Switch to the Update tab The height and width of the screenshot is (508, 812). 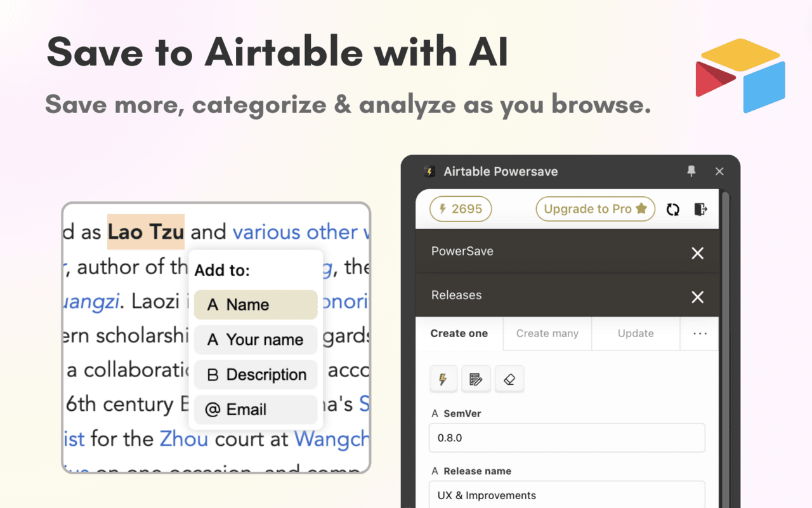tap(636, 333)
